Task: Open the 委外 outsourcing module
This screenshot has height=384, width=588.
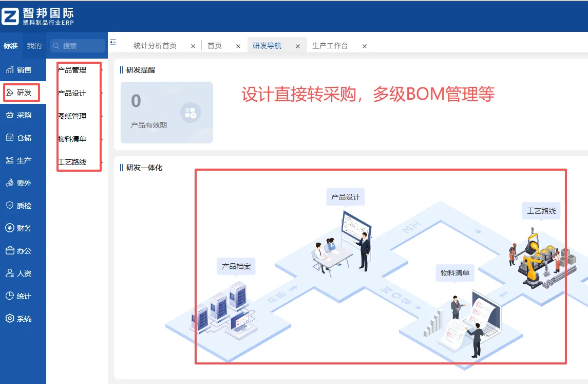Action: pos(23,182)
